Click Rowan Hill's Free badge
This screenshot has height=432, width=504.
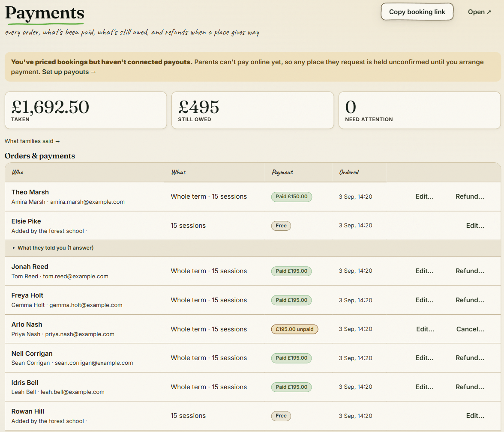tap(281, 416)
